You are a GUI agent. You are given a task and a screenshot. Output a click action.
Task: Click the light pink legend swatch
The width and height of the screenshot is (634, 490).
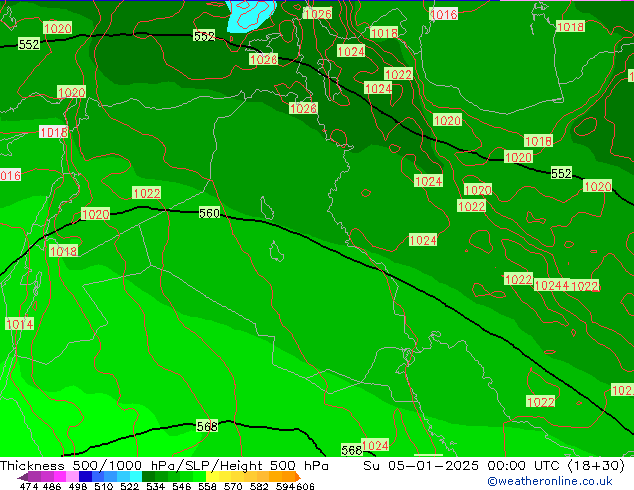coord(72,477)
